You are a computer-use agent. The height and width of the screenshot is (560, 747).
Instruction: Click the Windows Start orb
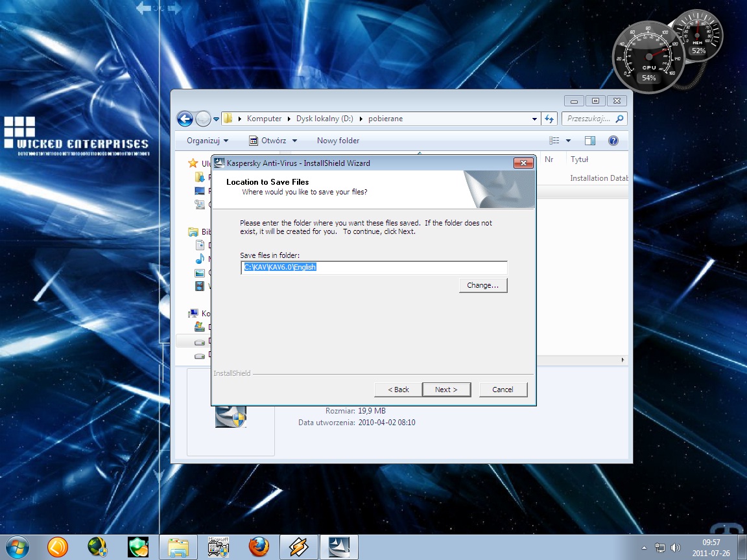coord(17,547)
